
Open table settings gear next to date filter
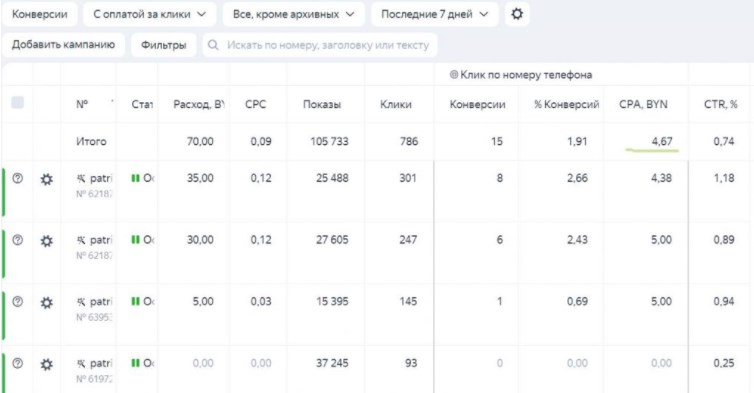coord(517,14)
